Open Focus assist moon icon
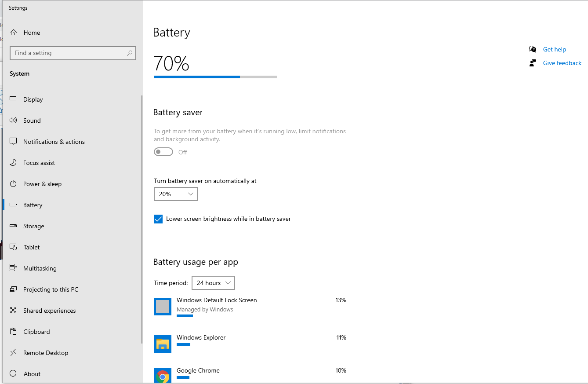Image resolution: width=588 pixels, height=384 pixels. [14, 163]
